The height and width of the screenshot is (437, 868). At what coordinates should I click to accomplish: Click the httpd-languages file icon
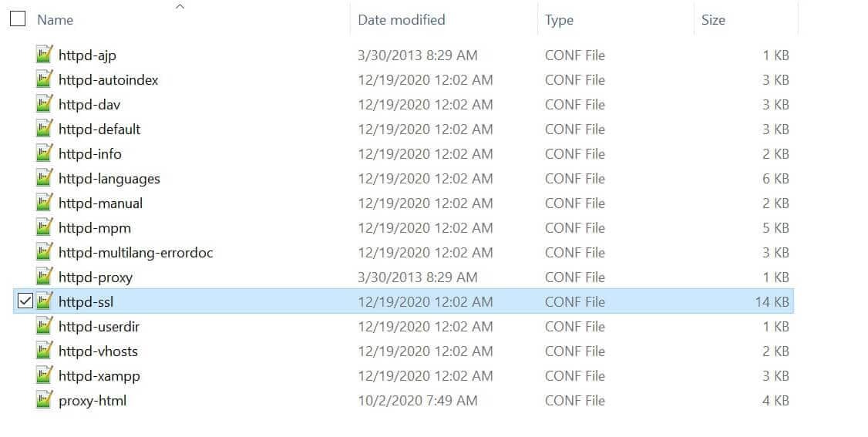point(45,179)
